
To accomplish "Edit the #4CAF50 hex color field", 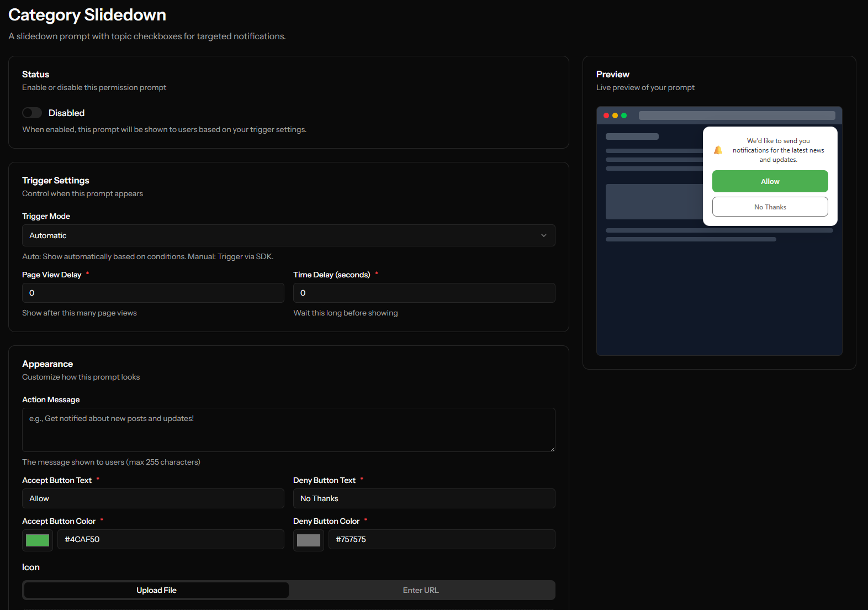I will [x=171, y=539].
